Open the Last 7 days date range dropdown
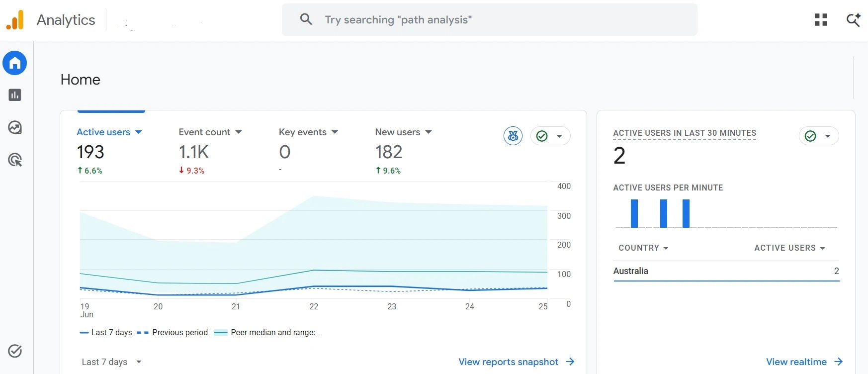Screen dimensions: 868x374 point(112,362)
